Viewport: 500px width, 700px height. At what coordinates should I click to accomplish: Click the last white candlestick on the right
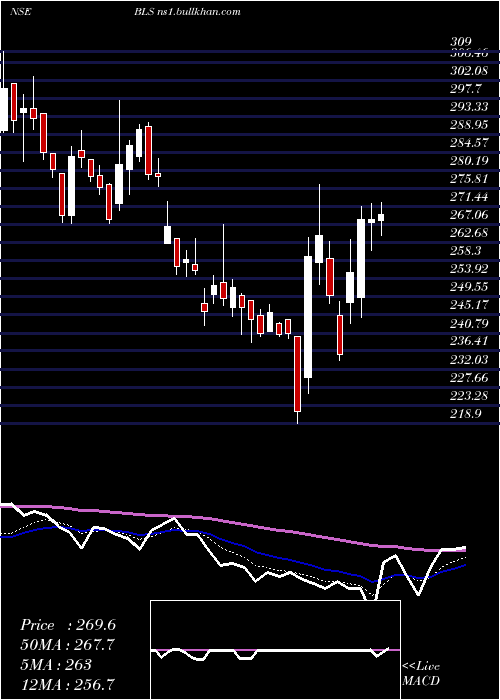pyautogui.click(x=381, y=217)
